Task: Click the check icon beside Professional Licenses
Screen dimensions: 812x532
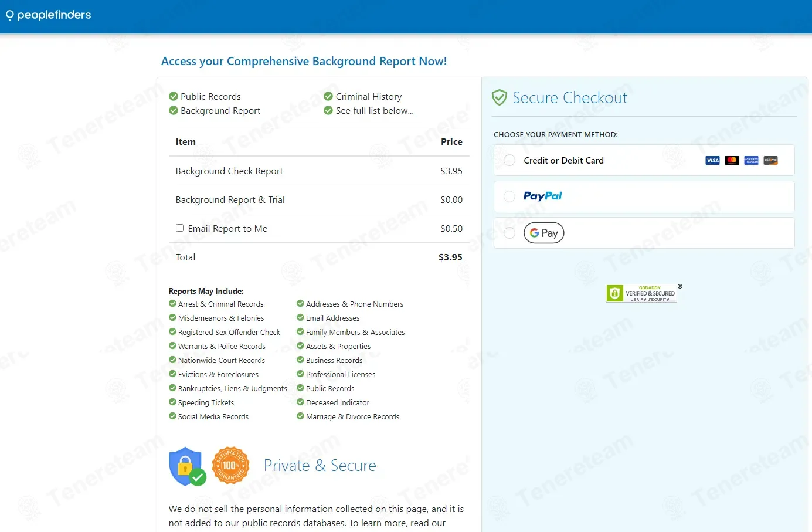Action: pos(300,374)
